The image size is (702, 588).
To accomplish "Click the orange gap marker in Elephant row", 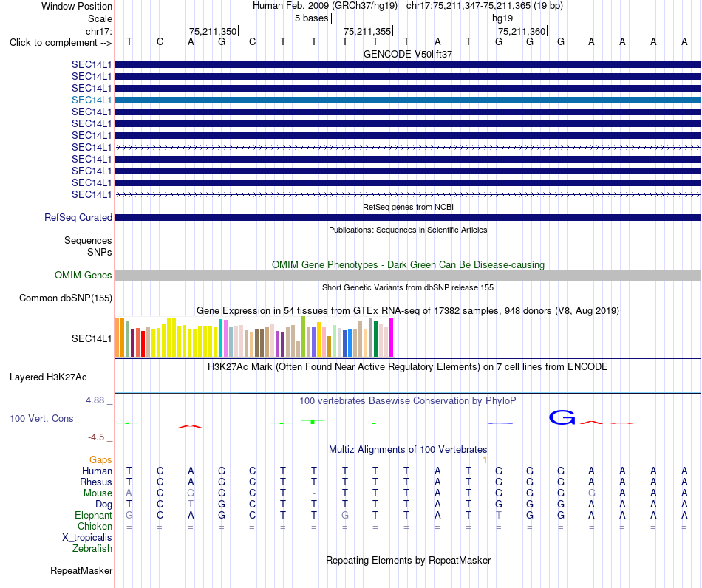I will click(485, 514).
